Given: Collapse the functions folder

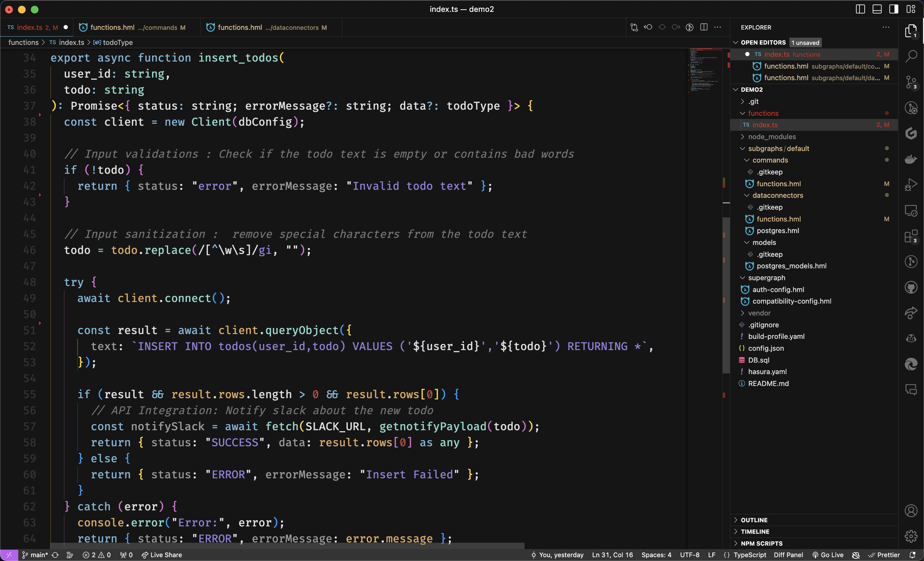Looking at the screenshot, I should 763,113.
